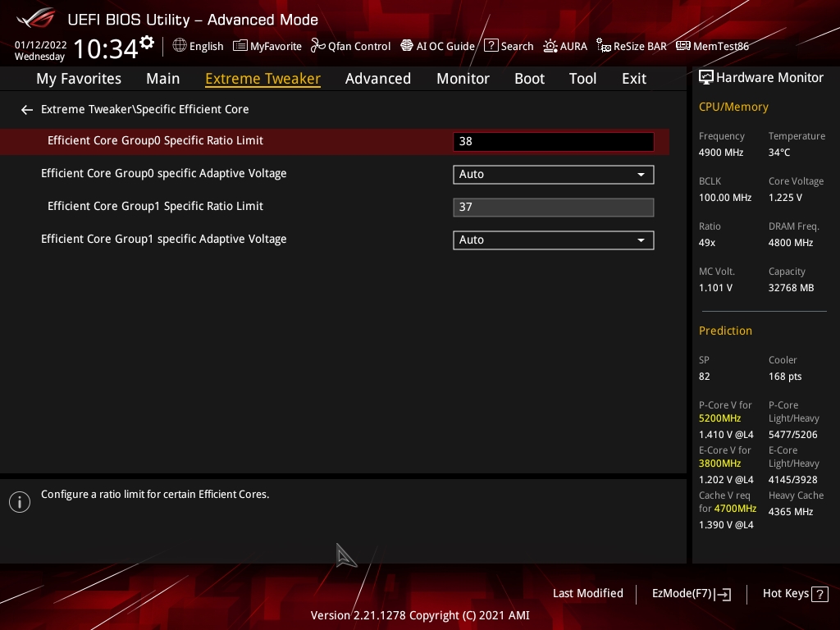The width and height of the screenshot is (840, 630).
Task: Go to the Boot tab
Action: pos(529,79)
